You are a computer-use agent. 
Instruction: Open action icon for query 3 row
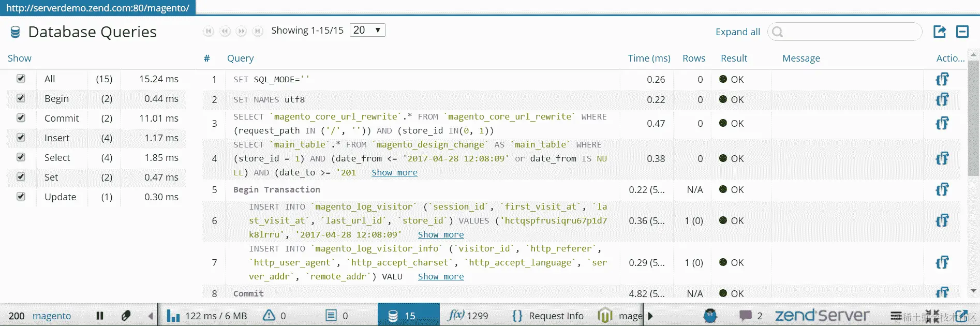pyautogui.click(x=942, y=123)
